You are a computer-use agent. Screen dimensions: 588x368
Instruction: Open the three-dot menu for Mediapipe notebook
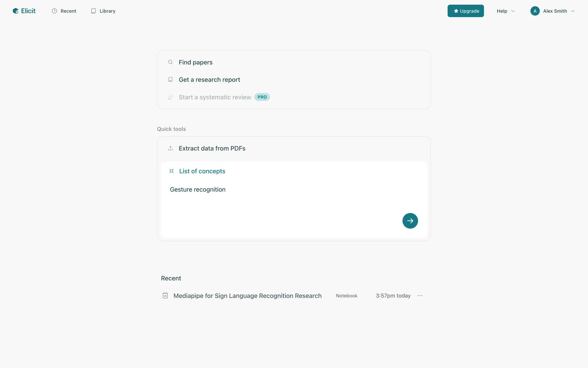coord(420,296)
